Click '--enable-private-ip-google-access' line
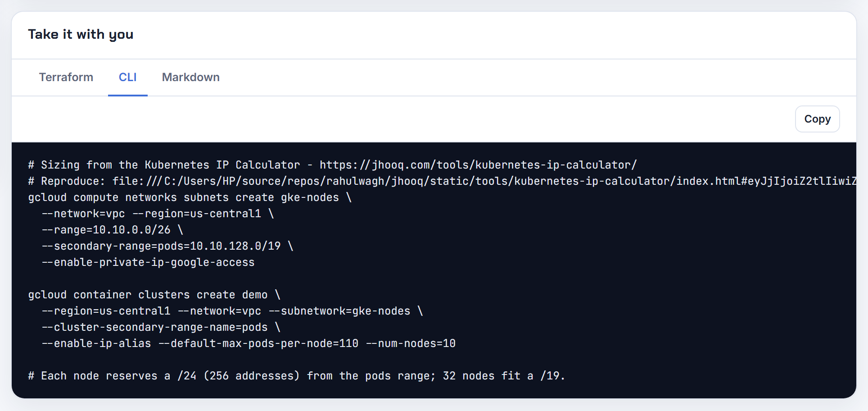Image resolution: width=868 pixels, height=411 pixels. pos(148,262)
